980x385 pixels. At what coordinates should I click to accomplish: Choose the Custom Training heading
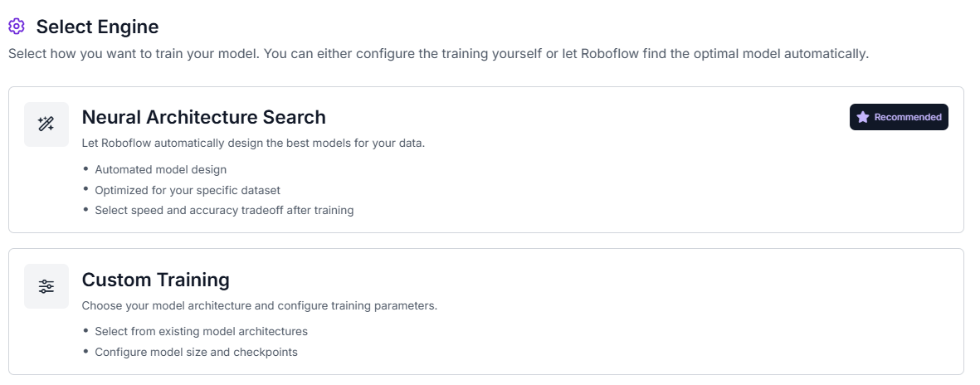[x=156, y=280]
